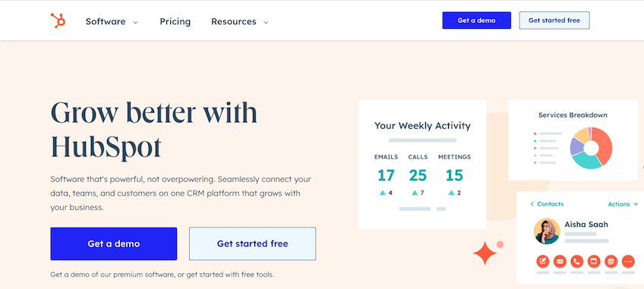The width and height of the screenshot is (644, 289).
Task: Open the Actions dropdown arrow
Action: pos(636,205)
